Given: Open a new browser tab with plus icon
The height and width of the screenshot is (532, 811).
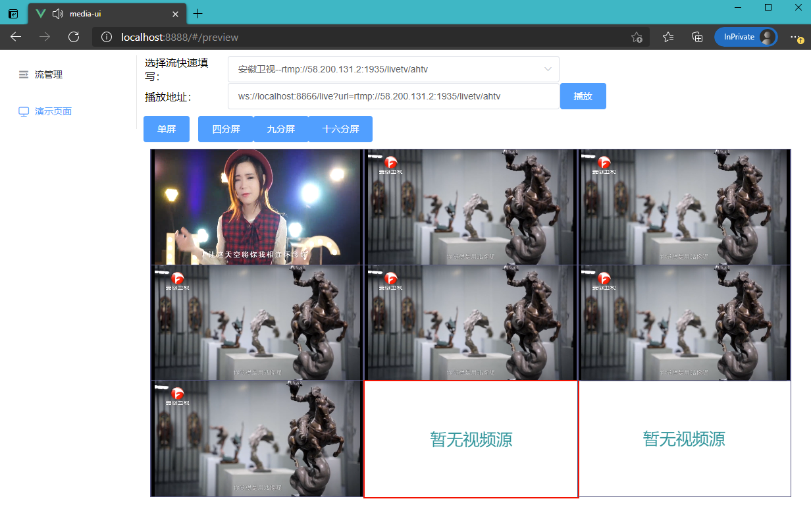Looking at the screenshot, I should pyautogui.click(x=197, y=14).
